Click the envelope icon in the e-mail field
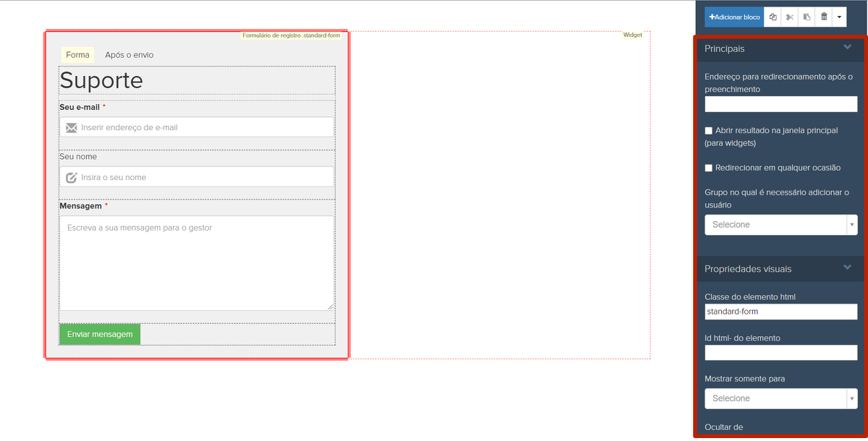 (71, 128)
